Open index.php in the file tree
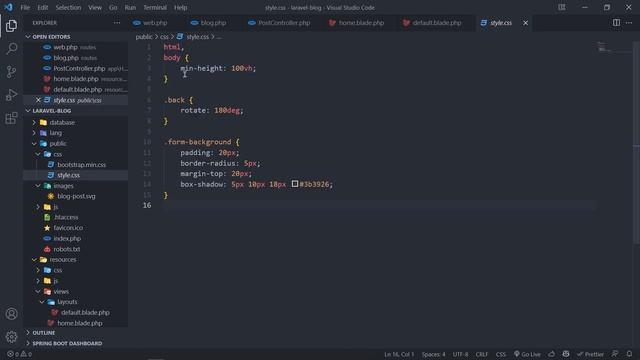Image resolution: width=640 pixels, height=360 pixels. click(x=67, y=239)
